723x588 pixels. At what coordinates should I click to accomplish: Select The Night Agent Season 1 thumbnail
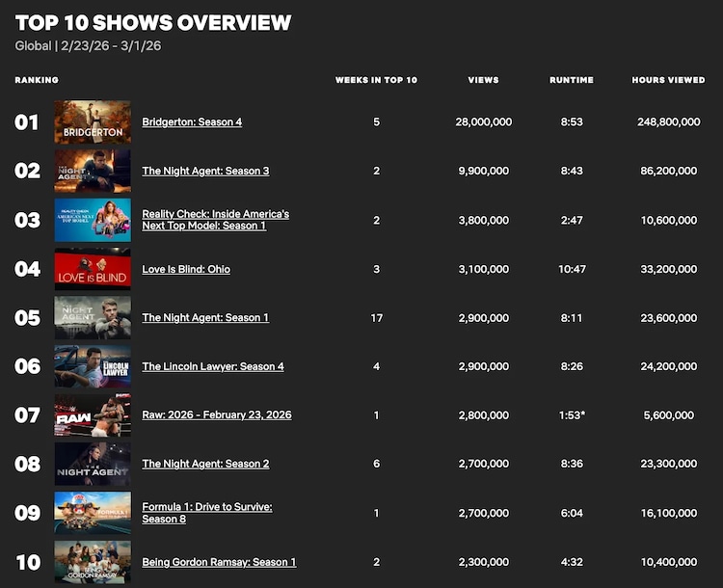tap(93, 317)
